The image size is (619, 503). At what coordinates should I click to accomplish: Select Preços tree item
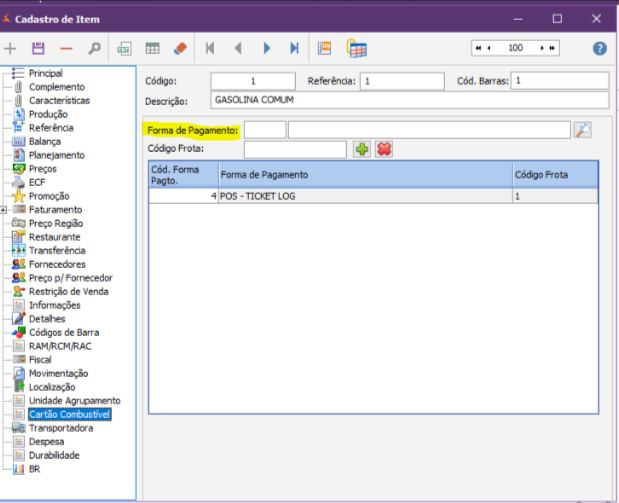point(43,169)
